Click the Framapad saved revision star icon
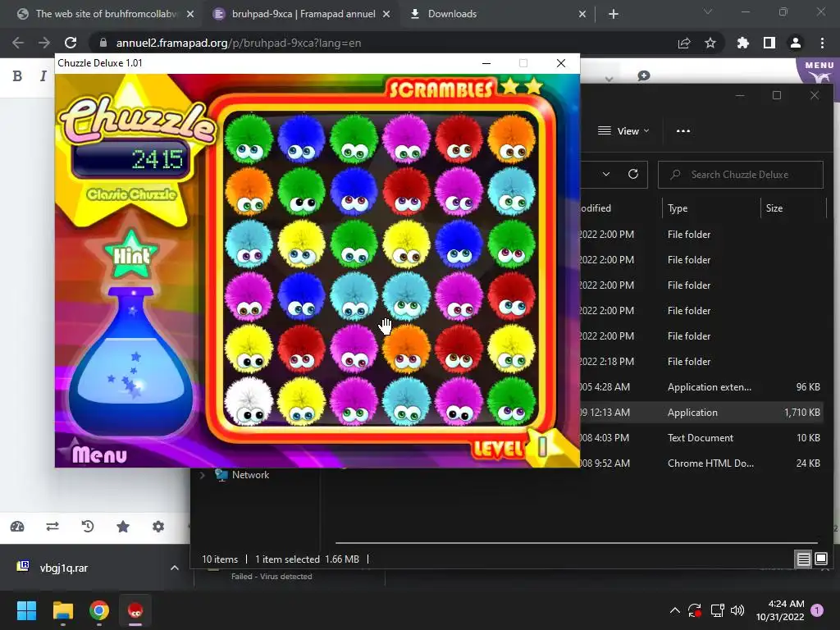This screenshot has width=840, height=630. pyautogui.click(x=123, y=527)
